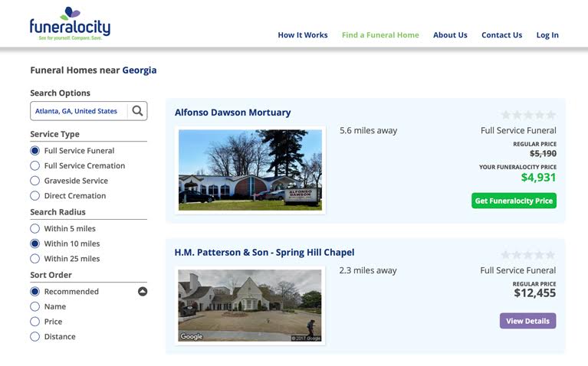Open Alfonso Dawson Mortuary photo thumbnail

(250, 170)
